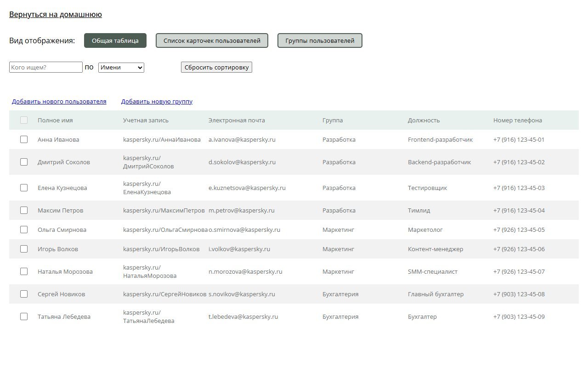This screenshot has height=368, width=588.
Task: Sort by the Полное имя column header
Action: tap(55, 121)
